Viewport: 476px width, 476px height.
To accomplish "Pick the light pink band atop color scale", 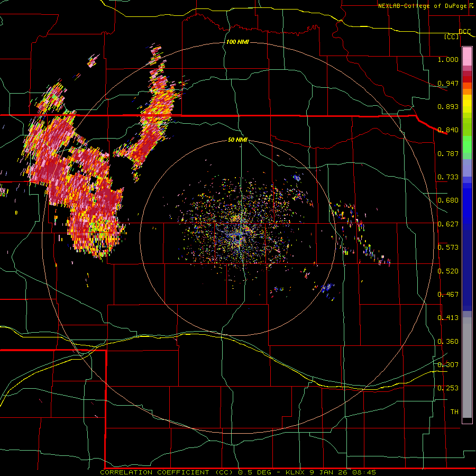I will [x=467, y=57].
